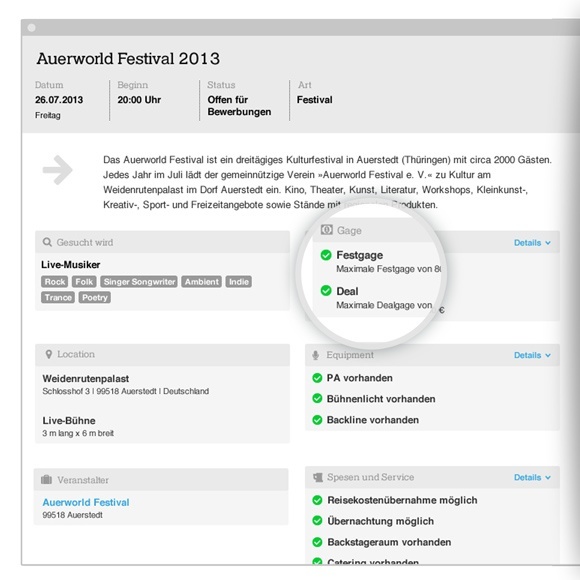Click the microphone icon beside Equipment
This screenshot has width=580, height=580.
point(316,355)
